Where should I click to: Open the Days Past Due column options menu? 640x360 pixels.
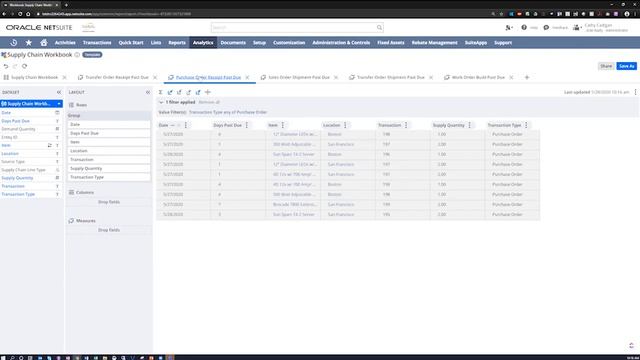pyautogui.click(x=247, y=125)
